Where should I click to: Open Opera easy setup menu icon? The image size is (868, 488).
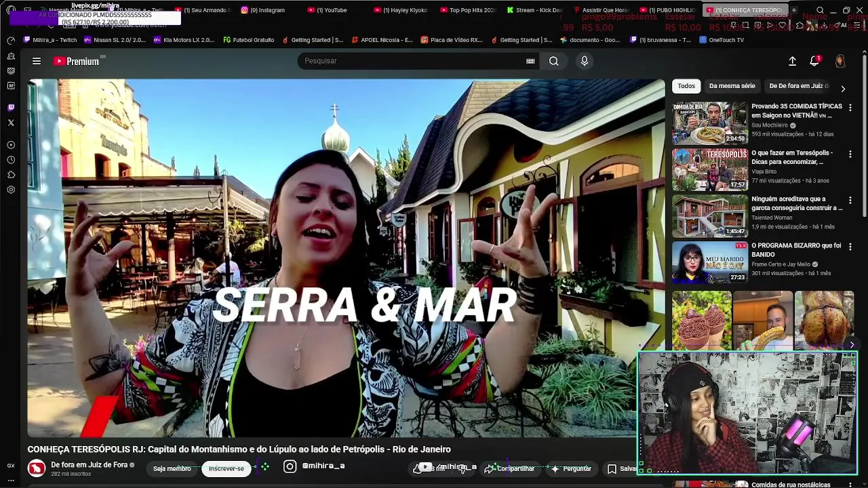858,25
